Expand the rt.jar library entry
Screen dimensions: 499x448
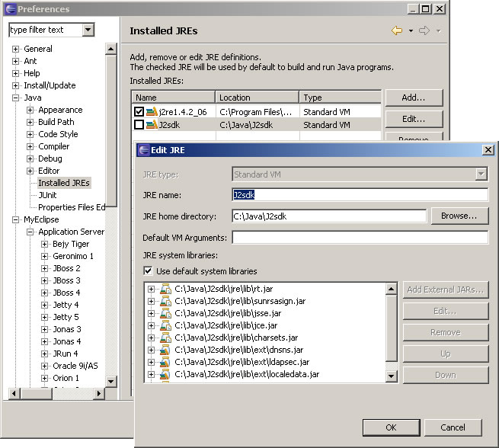tap(151, 290)
